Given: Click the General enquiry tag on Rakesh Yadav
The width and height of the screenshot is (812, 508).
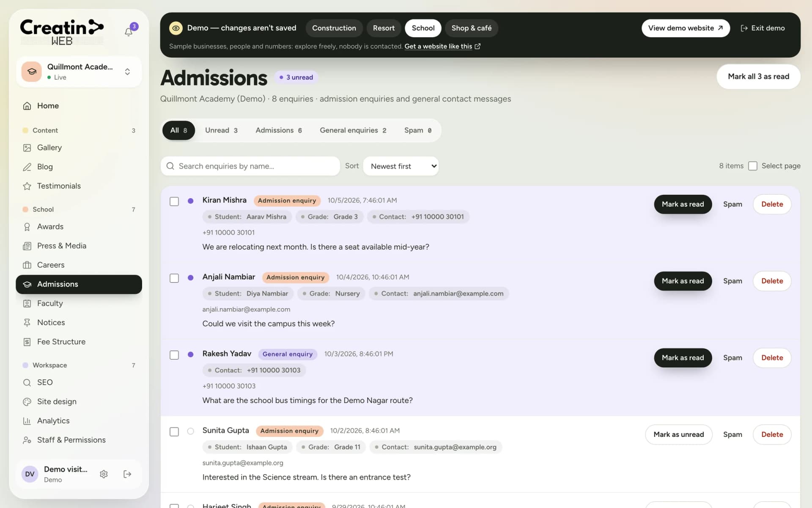Looking at the screenshot, I should click(288, 354).
